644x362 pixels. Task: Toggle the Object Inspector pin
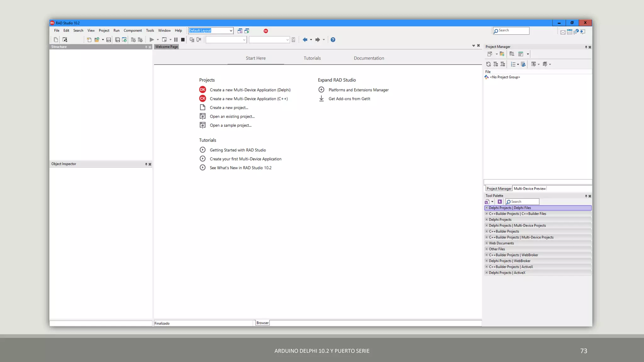[x=146, y=164]
